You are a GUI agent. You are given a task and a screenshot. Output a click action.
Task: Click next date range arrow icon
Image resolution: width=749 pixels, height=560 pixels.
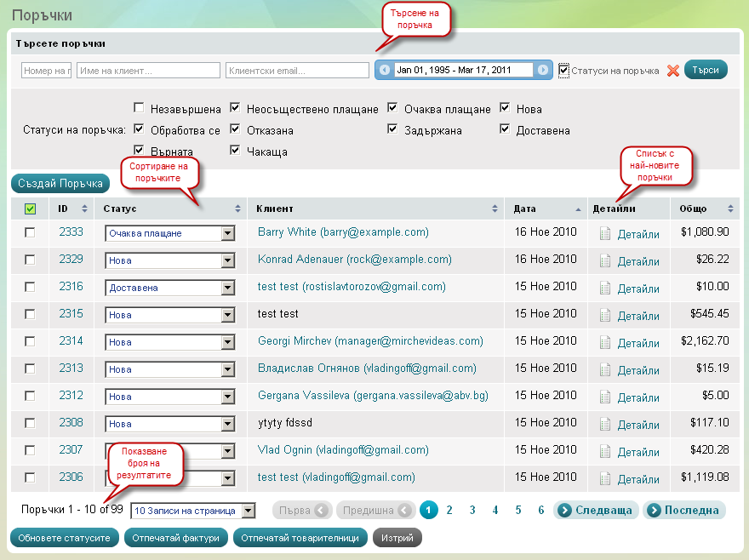(543, 70)
